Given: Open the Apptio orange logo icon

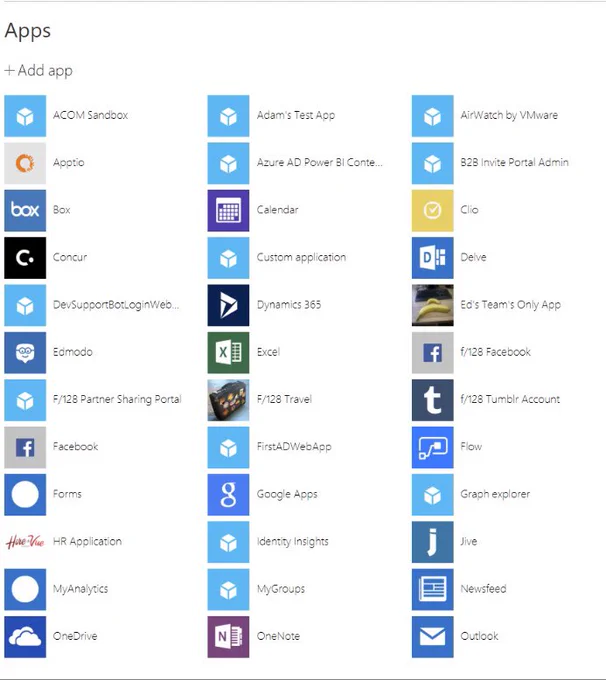Looking at the screenshot, I should coord(25,163).
